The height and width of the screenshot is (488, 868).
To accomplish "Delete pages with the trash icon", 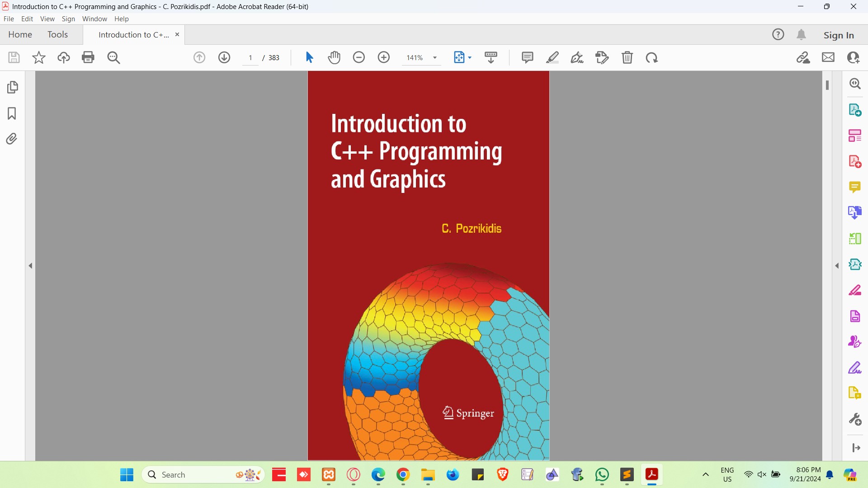I will pos(628,57).
